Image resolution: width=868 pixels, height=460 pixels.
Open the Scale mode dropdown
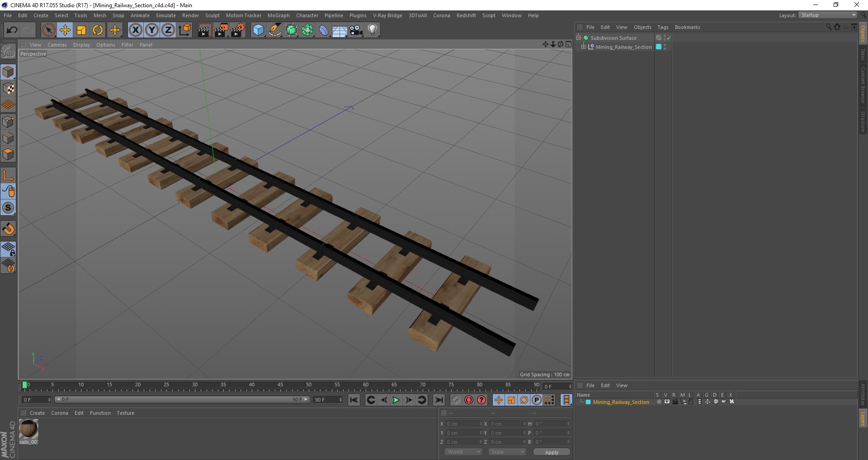tap(507, 452)
